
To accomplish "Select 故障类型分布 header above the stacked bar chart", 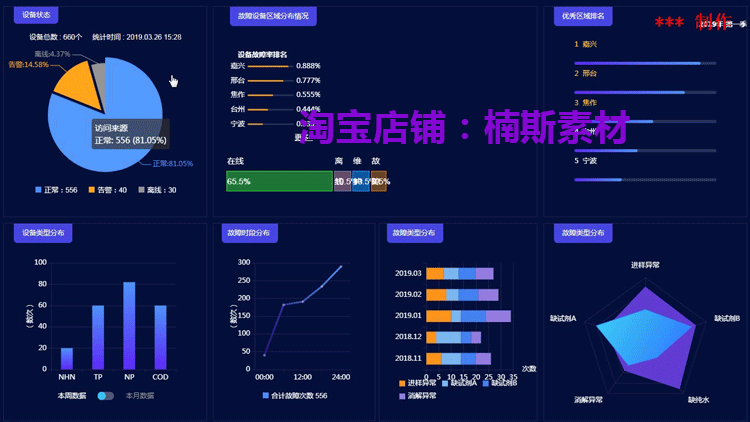I will 414,233.
